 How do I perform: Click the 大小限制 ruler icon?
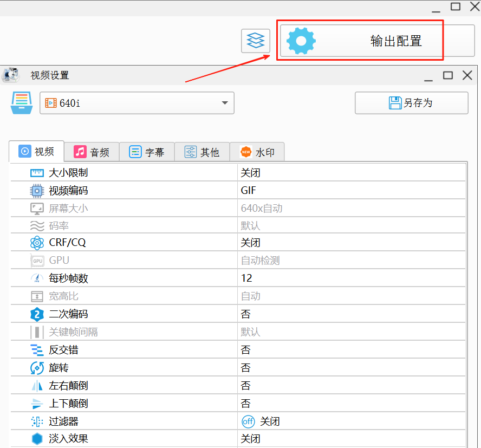pyautogui.click(x=37, y=173)
